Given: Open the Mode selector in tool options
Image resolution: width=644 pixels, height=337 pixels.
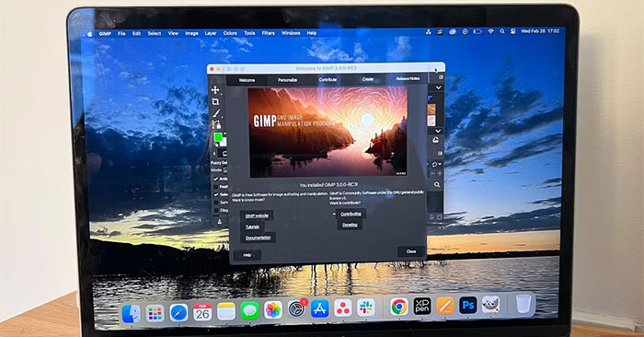Looking at the screenshot, I should point(225,169).
